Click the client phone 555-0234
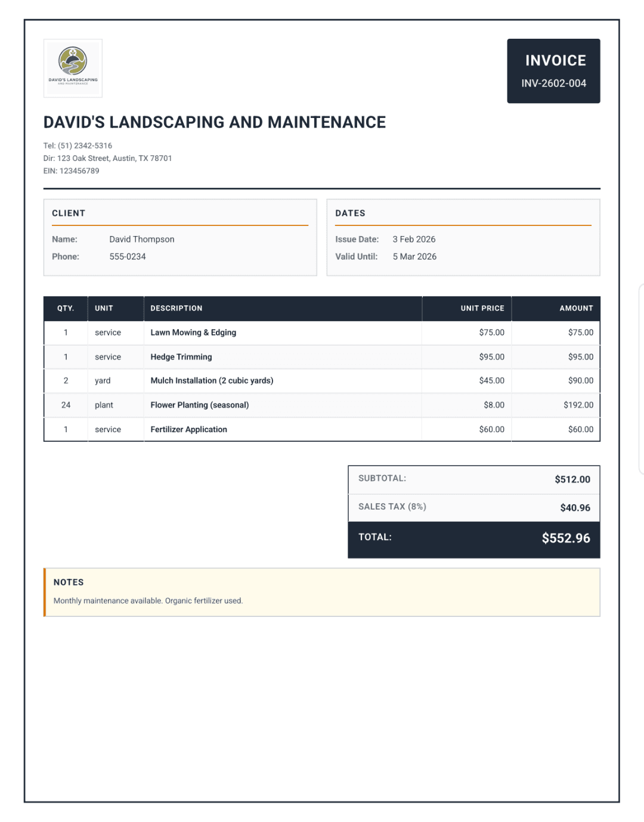The height and width of the screenshot is (822, 644). pos(128,256)
